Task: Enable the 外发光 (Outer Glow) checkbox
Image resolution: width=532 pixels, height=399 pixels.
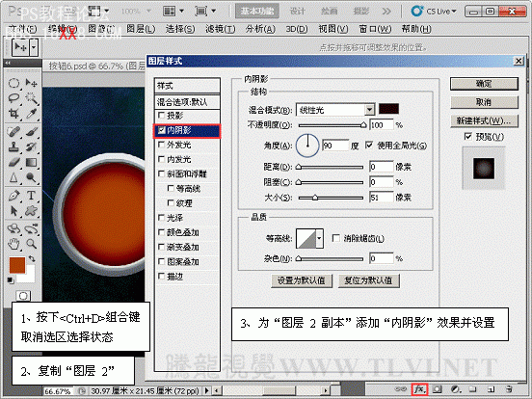Action: click(x=162, y=145)
